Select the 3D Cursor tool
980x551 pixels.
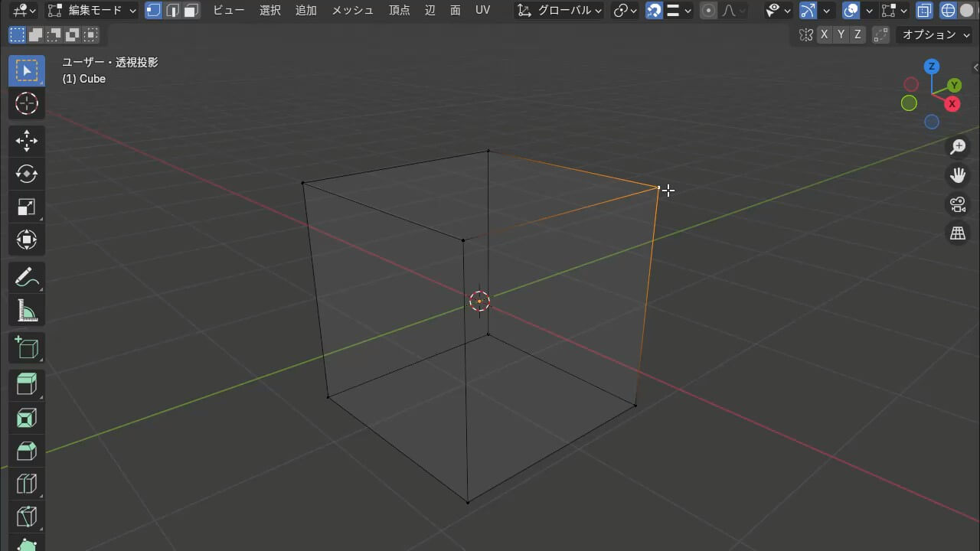click(x=27, y=103)
